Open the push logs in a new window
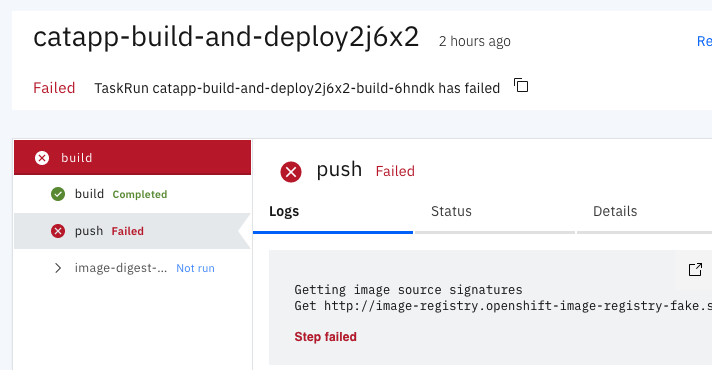 [695, 270]
